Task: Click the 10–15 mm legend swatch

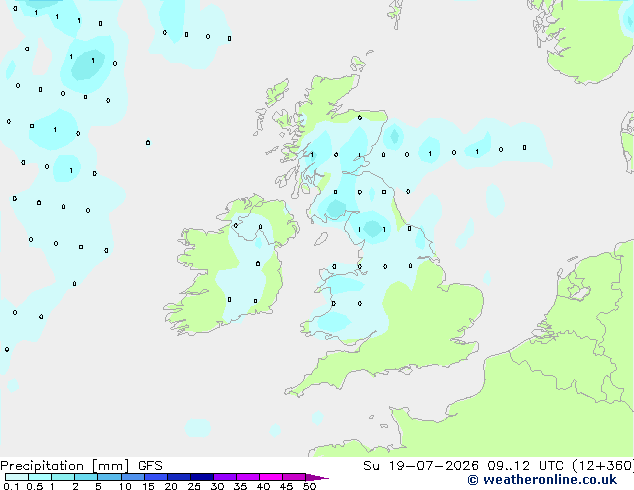Action: (133, 477)
